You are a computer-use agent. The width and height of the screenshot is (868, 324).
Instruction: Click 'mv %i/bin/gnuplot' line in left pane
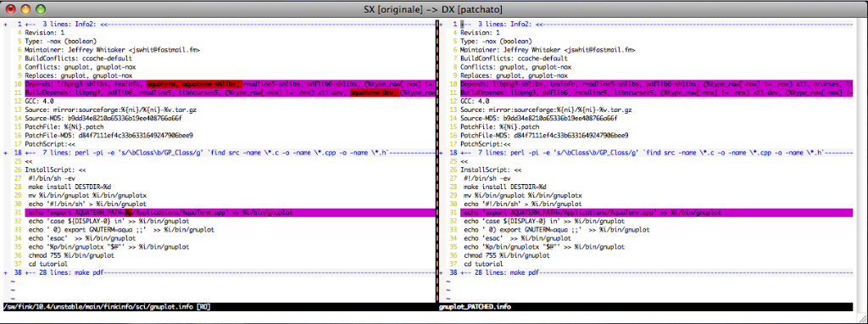pyautogui.click(x=87, y=196)
